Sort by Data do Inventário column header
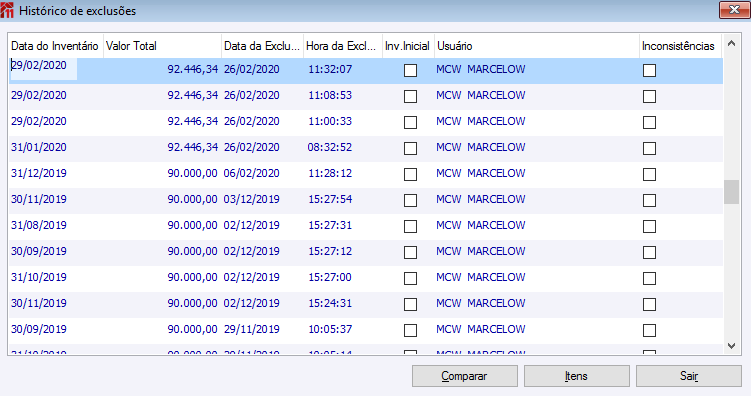The width and height of the screenshot is (751, 396). click(x=55, y=46)
